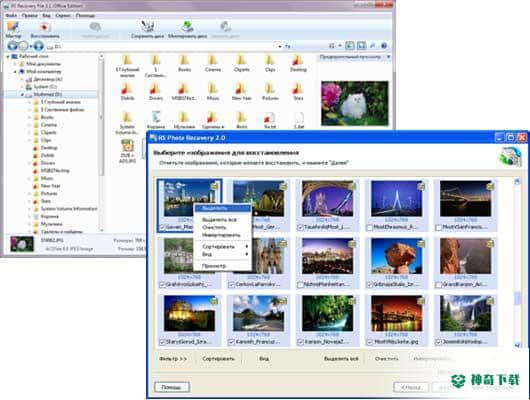The image size is (530, 400).
Task: Toggle the folder tree pane icon
Action: 350,46
